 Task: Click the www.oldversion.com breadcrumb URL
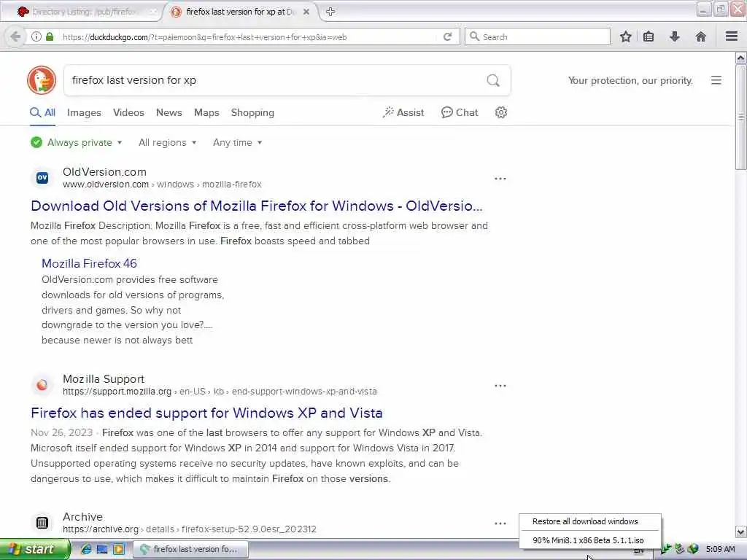162,184
